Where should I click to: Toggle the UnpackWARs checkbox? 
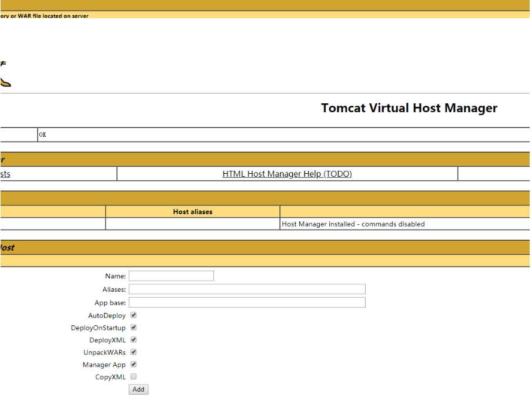[x=133, y=352]
